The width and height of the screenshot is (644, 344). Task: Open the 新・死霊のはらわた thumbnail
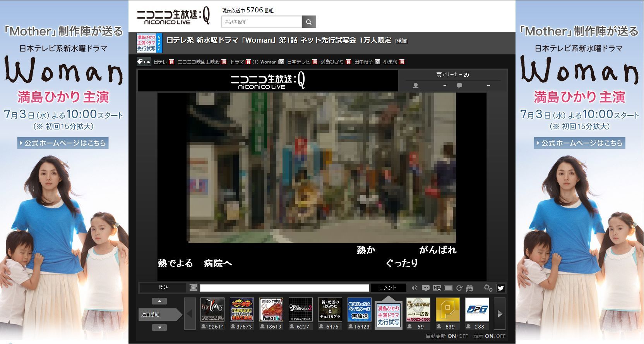(x=330, y=310)
